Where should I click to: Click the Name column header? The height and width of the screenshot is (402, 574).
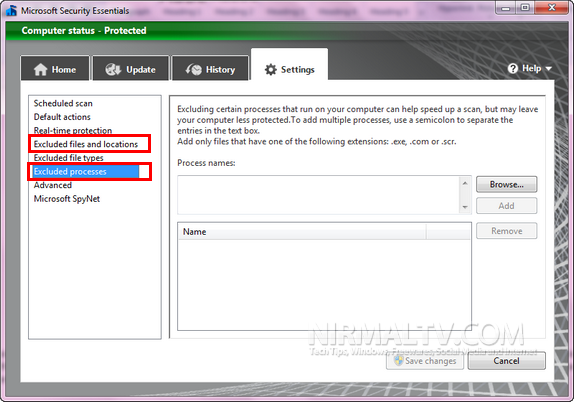(302, 232)
